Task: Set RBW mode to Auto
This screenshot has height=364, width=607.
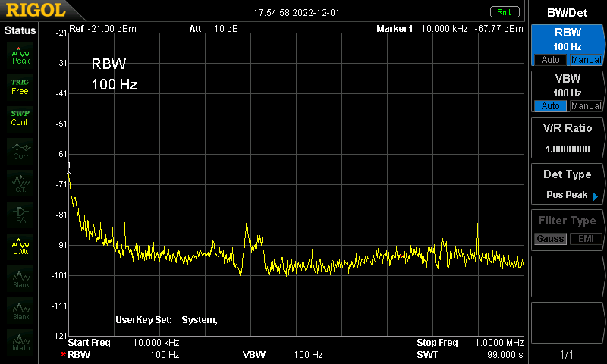Action: pyautogui.click(x=550, y=60)
